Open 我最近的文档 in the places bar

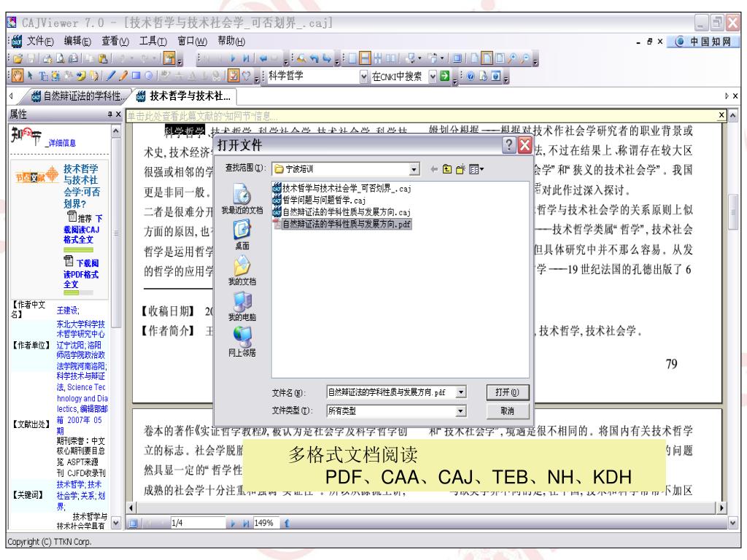point(242,199)
